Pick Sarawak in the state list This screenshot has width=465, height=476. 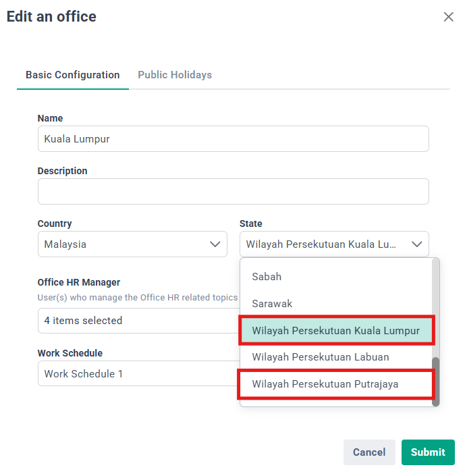273,304
